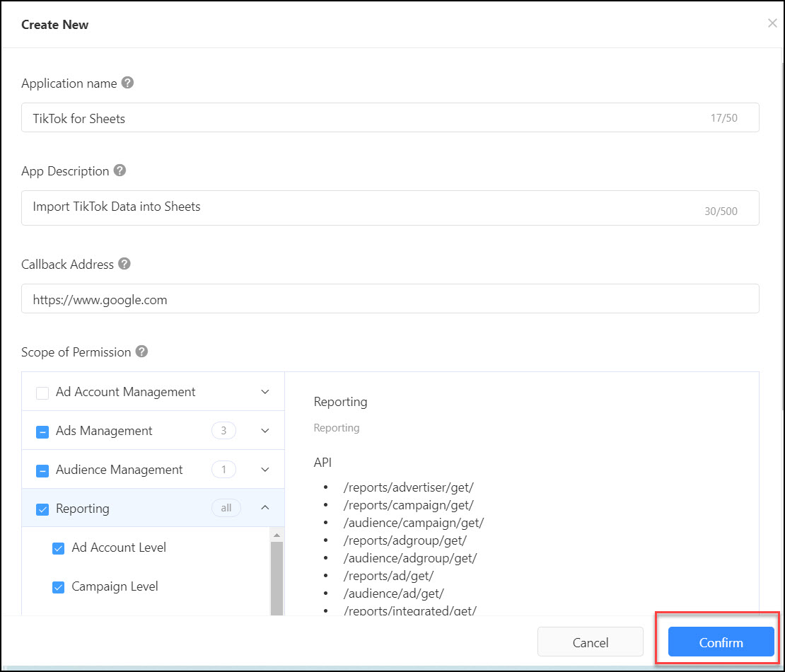The width and height of the screenshot is (785, 672).
Task: Expand the Ads Management section chevron
Action: point(265,431)
